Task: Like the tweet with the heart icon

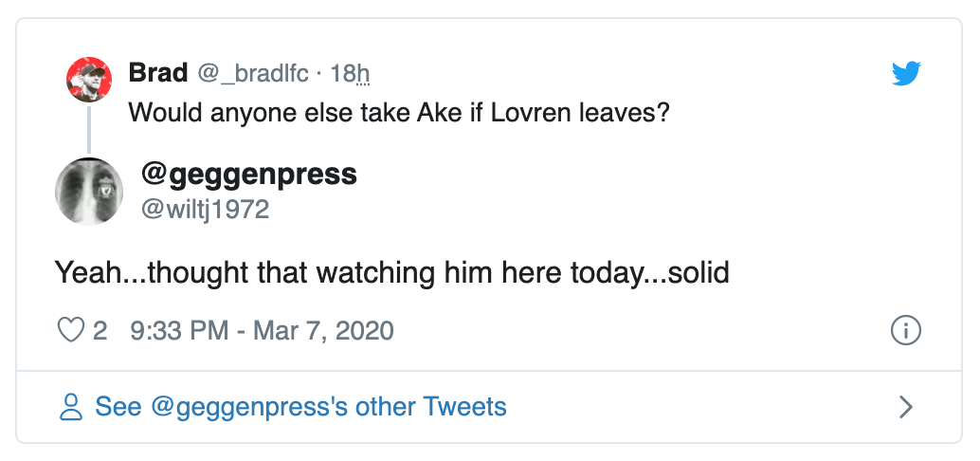Action: tap(71, 330)
